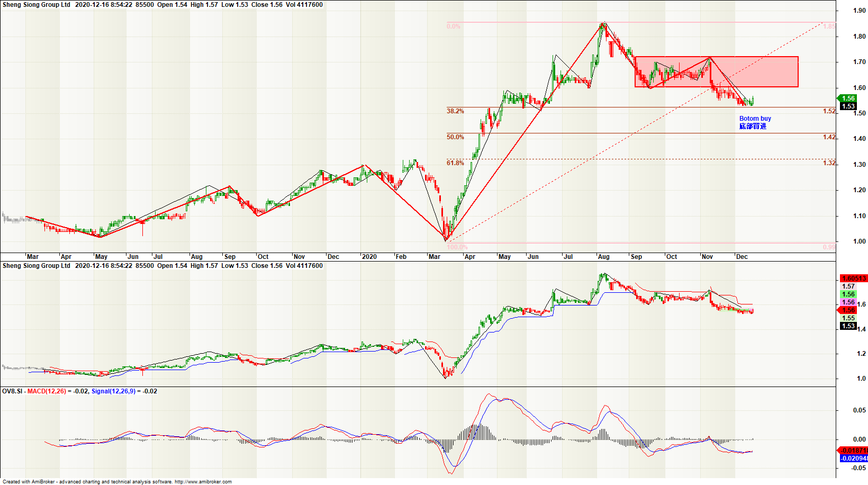The image size is (868, 485).
Task: Click the 61.8% Fibonacci label
Action: coord(455,163)
